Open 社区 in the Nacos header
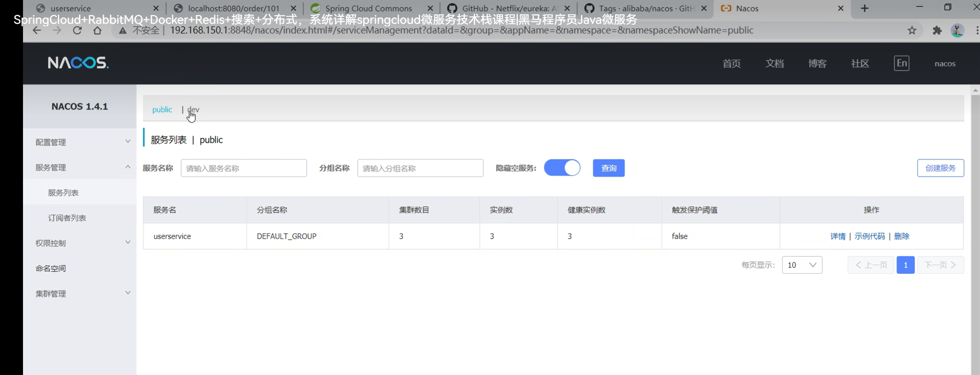 860,63
